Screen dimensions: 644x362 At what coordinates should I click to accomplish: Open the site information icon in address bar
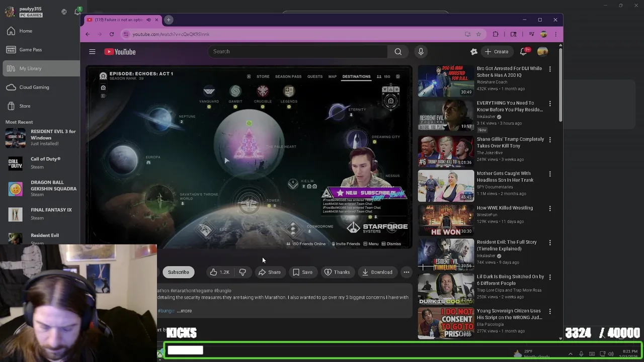coord(126,34)
